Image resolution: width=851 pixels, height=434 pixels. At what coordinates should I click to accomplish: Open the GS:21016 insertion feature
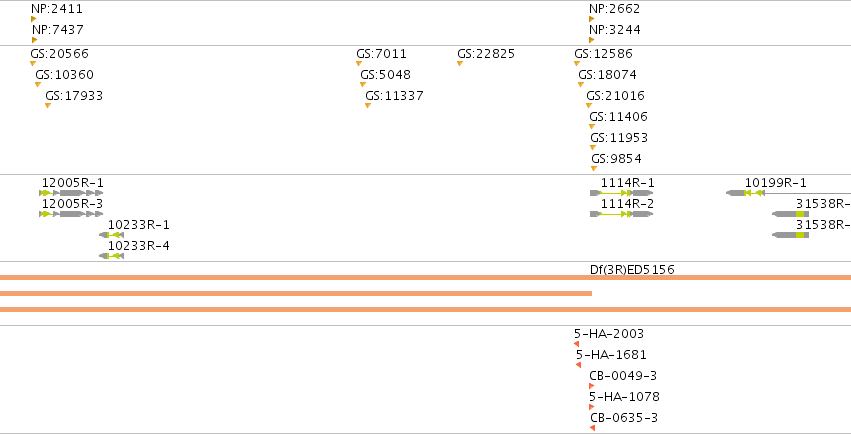[615, 96]
